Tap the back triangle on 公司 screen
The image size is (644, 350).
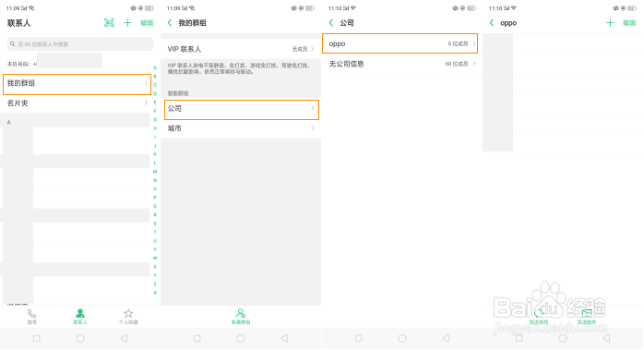pyautogui.click(x=446, y=338)
